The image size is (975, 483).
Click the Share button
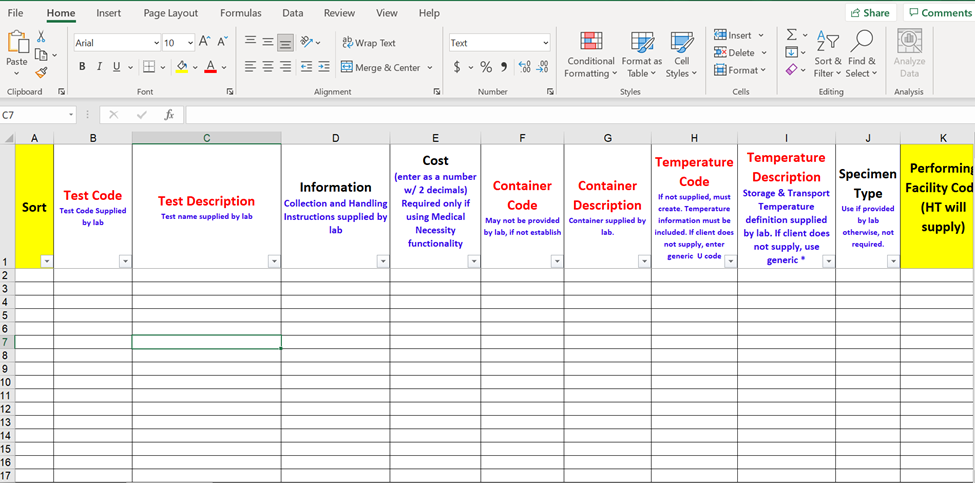[x=870, y=13]
